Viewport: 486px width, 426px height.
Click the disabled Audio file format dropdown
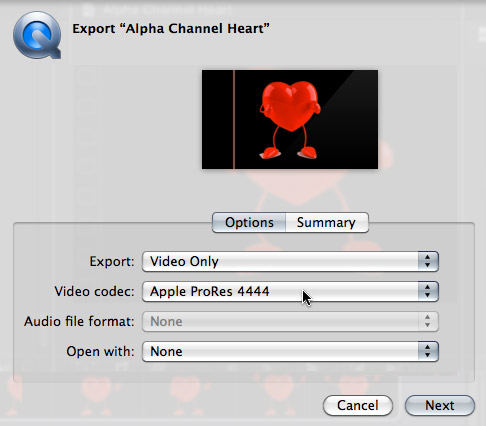[290, 321]
